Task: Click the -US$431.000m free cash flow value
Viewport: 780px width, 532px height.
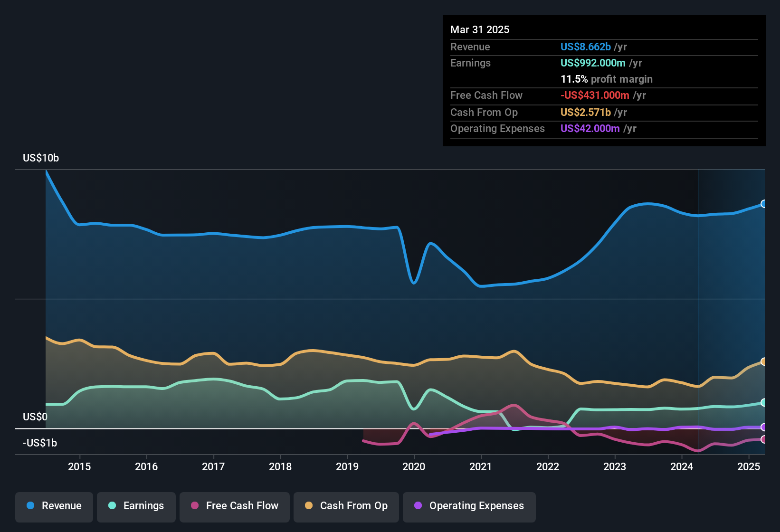Action: [x=595, y=95]
